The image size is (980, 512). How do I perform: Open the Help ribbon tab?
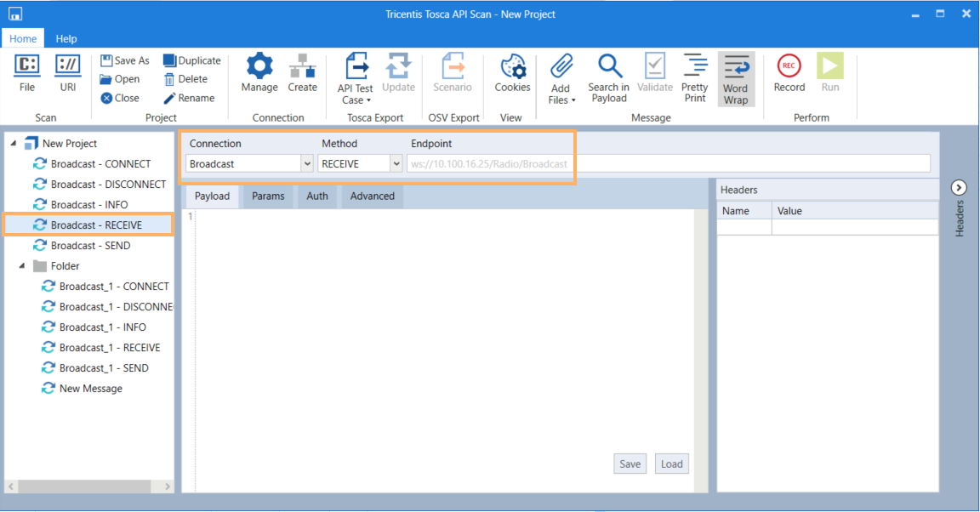click(66, 38)
